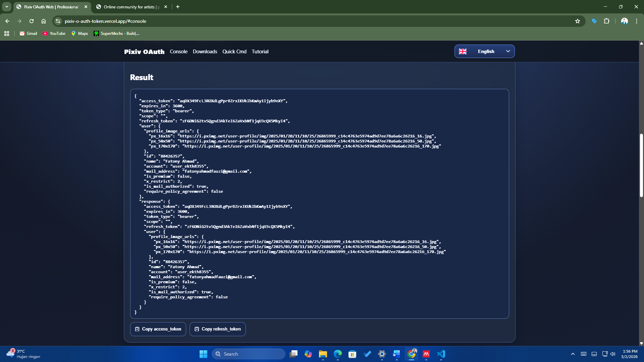Open bookmarks apps grid icon

[7, 34]
